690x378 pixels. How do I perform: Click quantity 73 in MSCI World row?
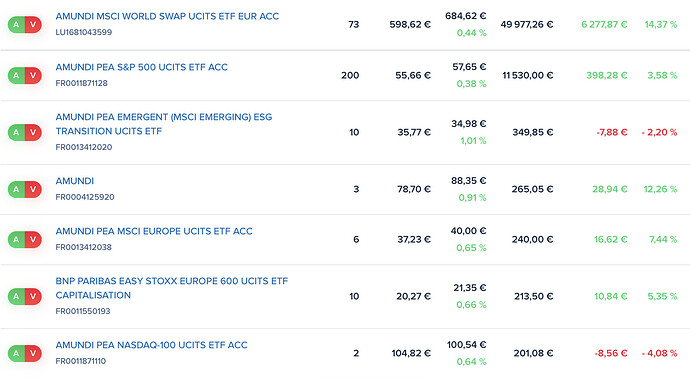pos(354,25)
